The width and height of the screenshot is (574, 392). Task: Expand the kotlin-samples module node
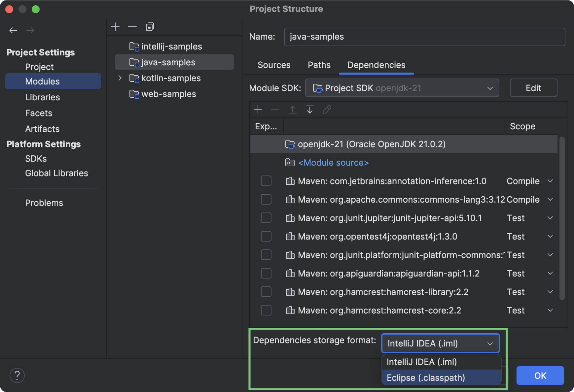pyautogui.click(x=120, y=78)
